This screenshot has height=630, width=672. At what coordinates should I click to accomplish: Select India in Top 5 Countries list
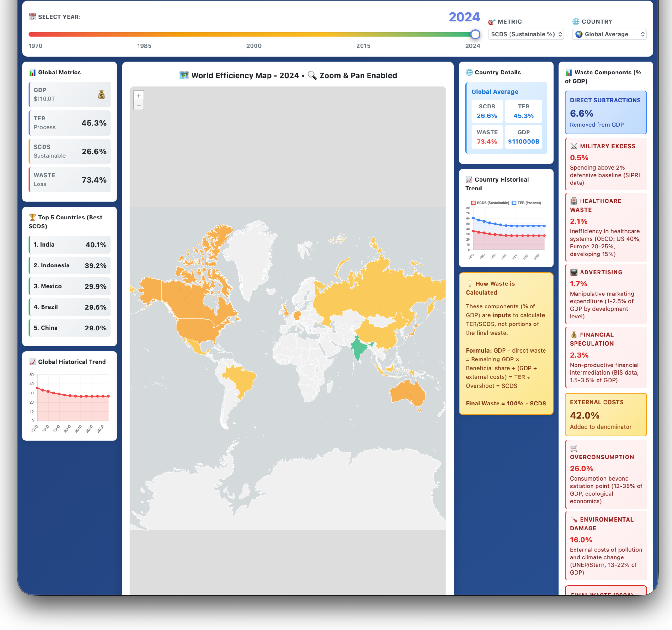pyautogui.click(x=70, y=245)
